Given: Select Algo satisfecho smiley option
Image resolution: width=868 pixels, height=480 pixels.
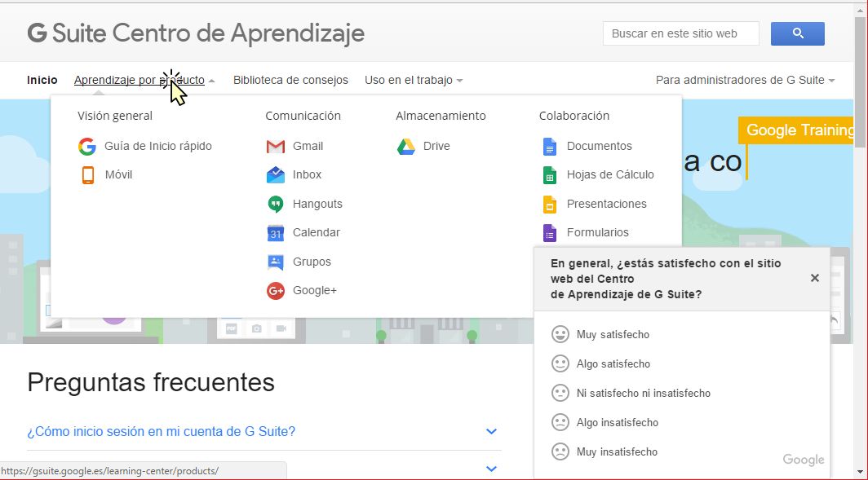Looking at the screenshot, I should coord(560,363).
